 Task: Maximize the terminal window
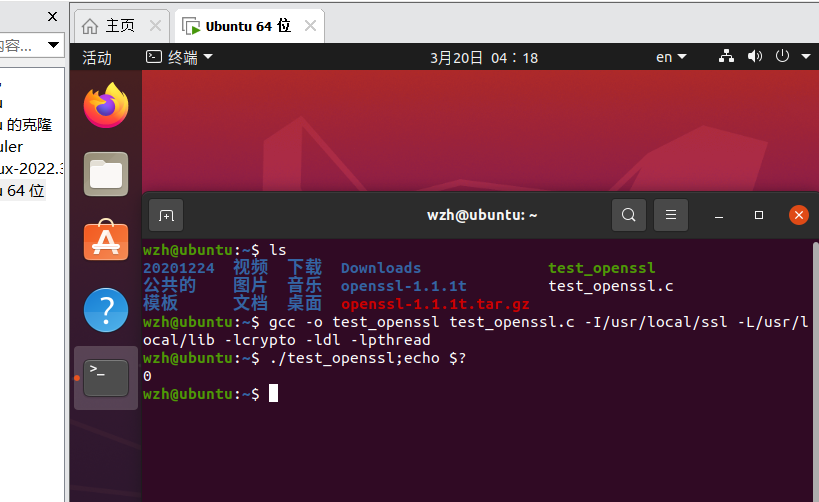point(759,215)
